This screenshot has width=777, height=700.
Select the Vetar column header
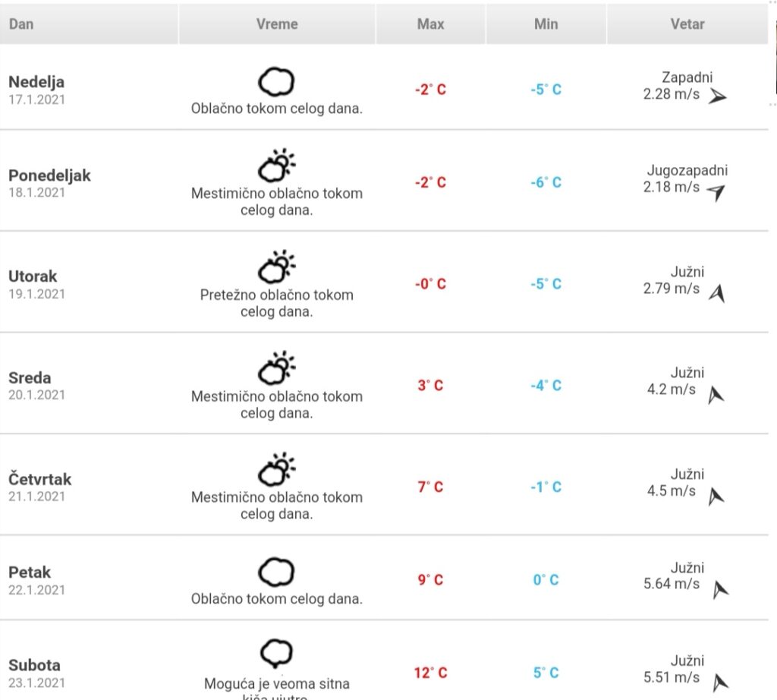click(687, 24)
